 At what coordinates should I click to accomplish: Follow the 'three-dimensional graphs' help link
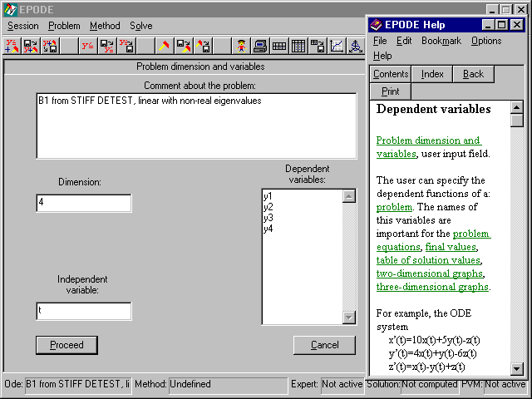(x=432, y=287)
